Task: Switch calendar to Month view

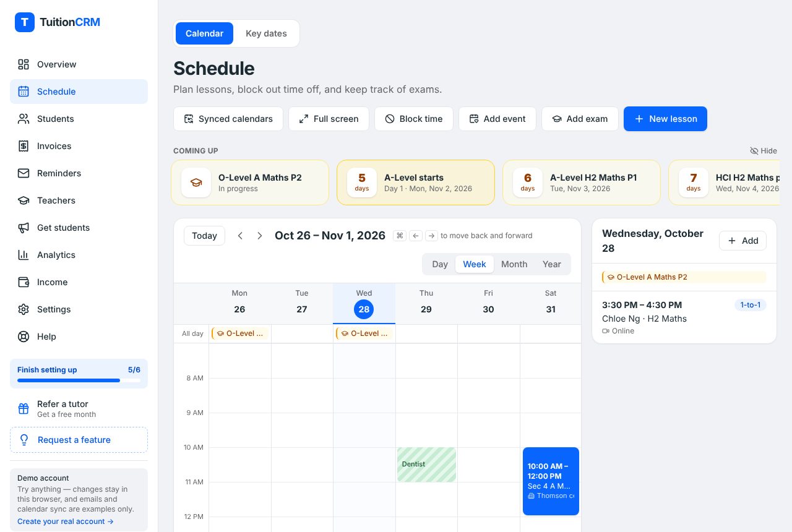Action: point(514,264)
